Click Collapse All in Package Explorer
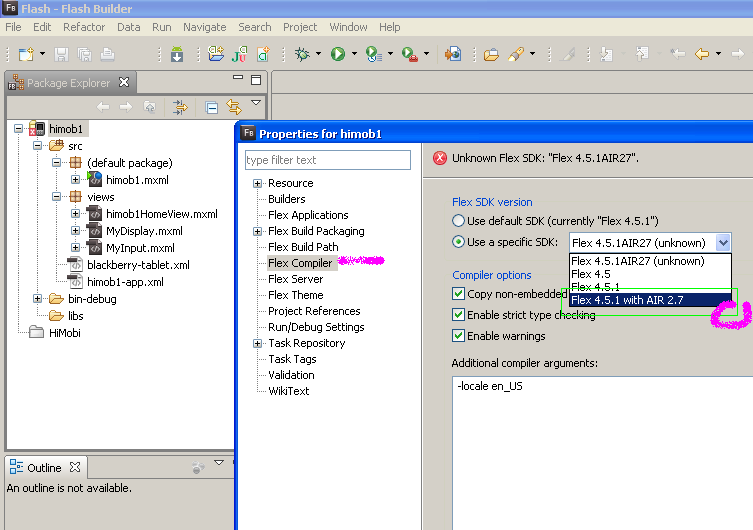 pos(211,107)
